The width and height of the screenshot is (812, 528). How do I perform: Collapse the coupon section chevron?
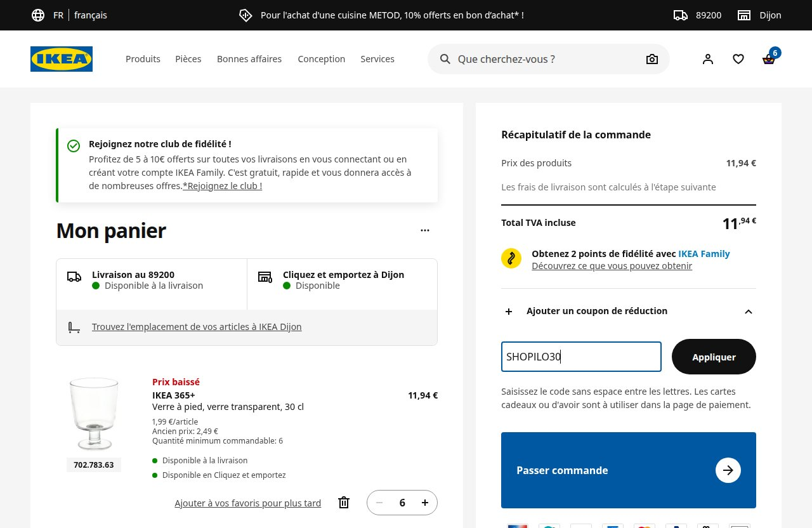coord(749,312)
